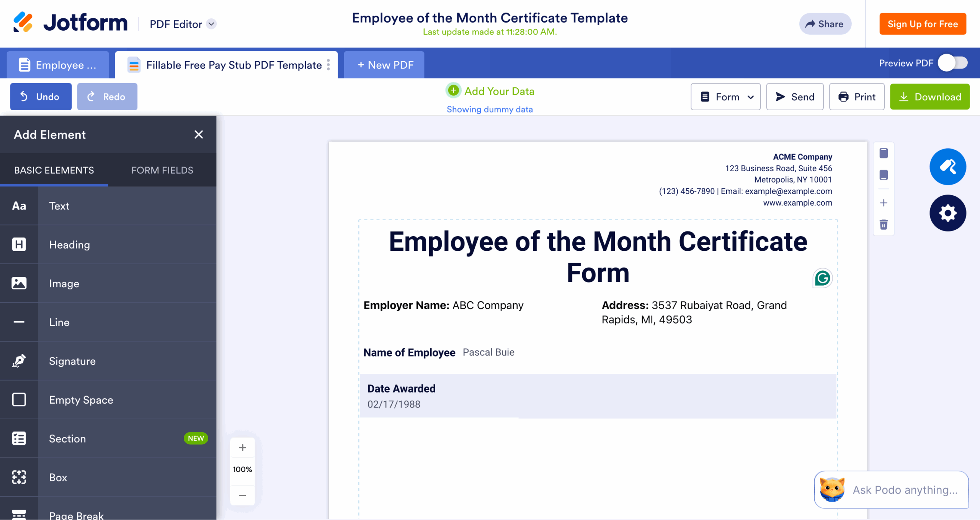Add an Empty Space element
Screen dimensions: 980x520
coord(108,400)
